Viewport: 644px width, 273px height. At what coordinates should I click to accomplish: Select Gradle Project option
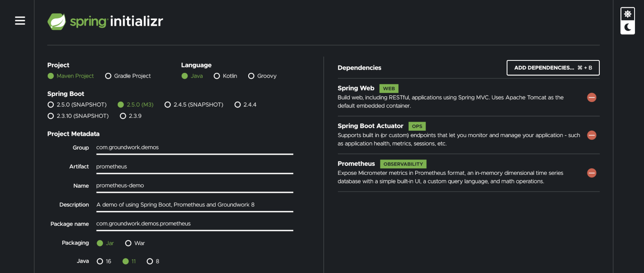click(128, 76)
